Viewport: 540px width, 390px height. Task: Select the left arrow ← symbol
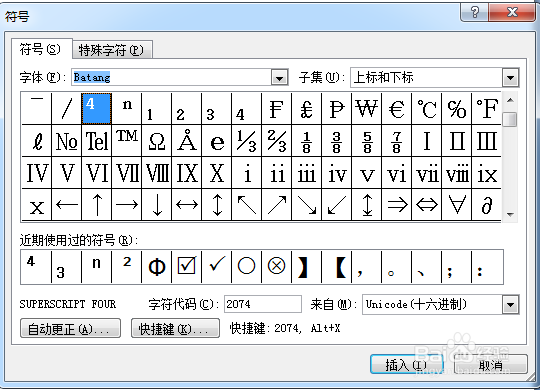[66, 205]
